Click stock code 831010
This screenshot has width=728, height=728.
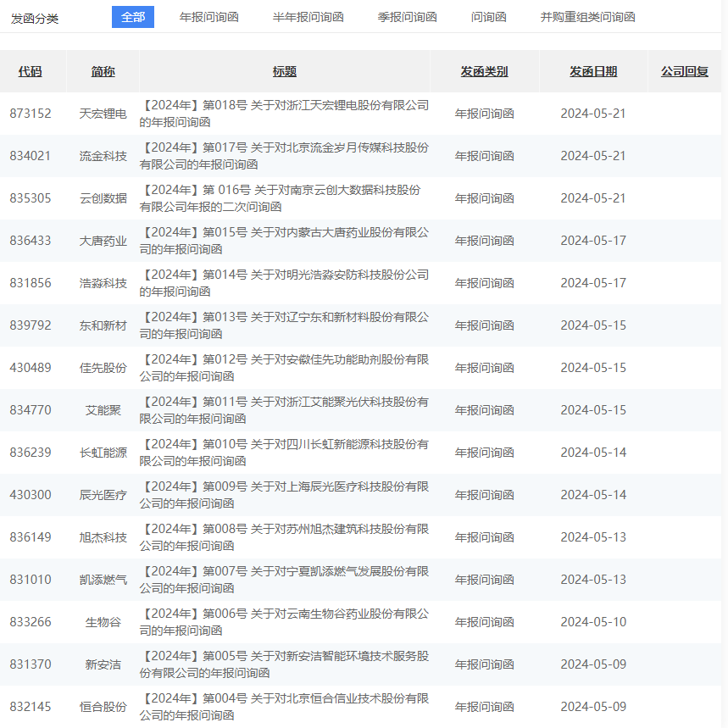[31, 580]
